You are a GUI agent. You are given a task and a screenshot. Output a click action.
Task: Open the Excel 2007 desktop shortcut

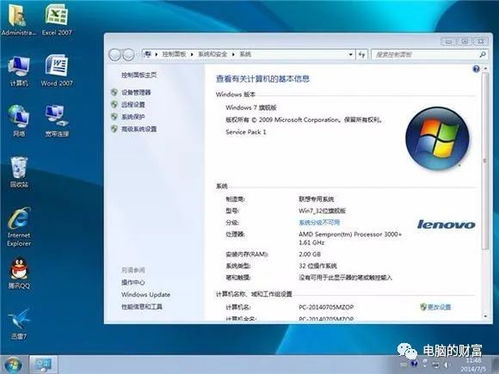(x=57, y=19)
